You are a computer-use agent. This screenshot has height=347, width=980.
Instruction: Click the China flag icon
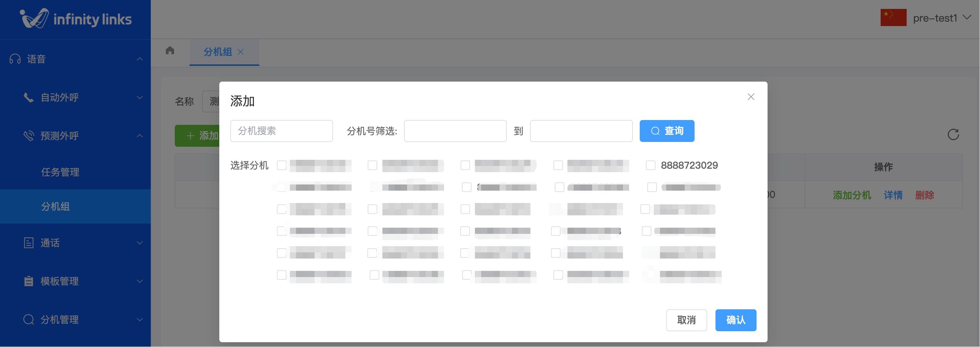coord(893,18)
